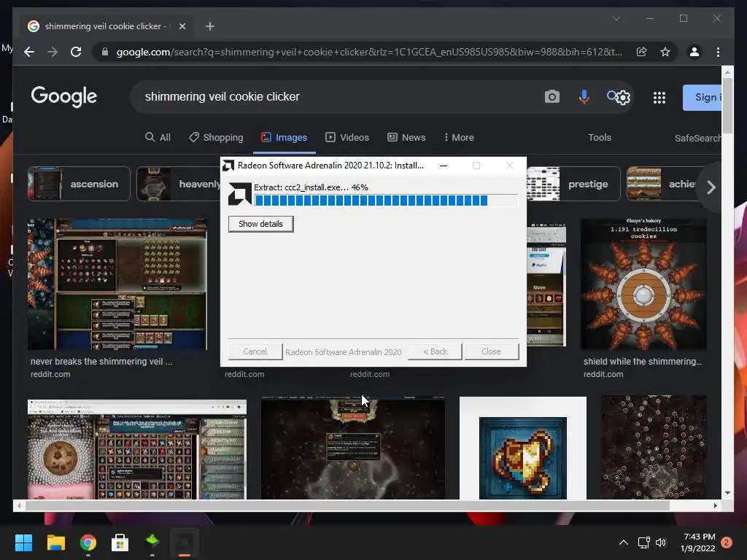Click the AMD logo in installer
747x560 pixels.
[239, 194]
